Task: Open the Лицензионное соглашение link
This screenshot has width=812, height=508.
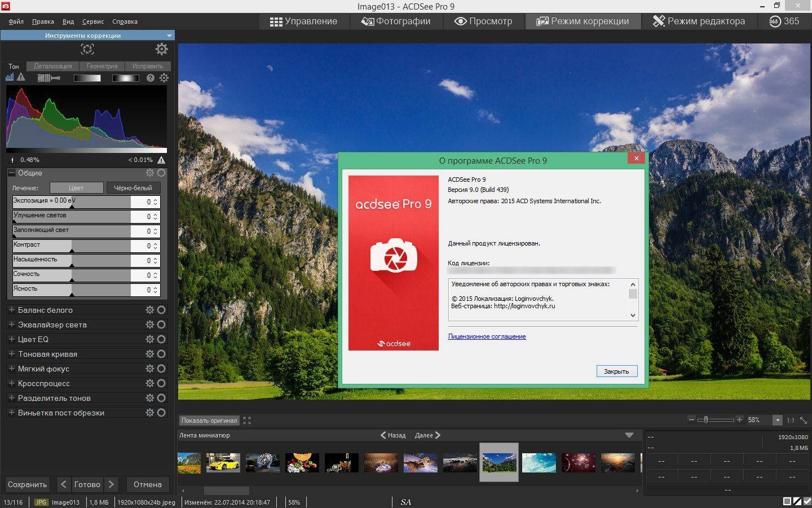Action: [487, 336]
